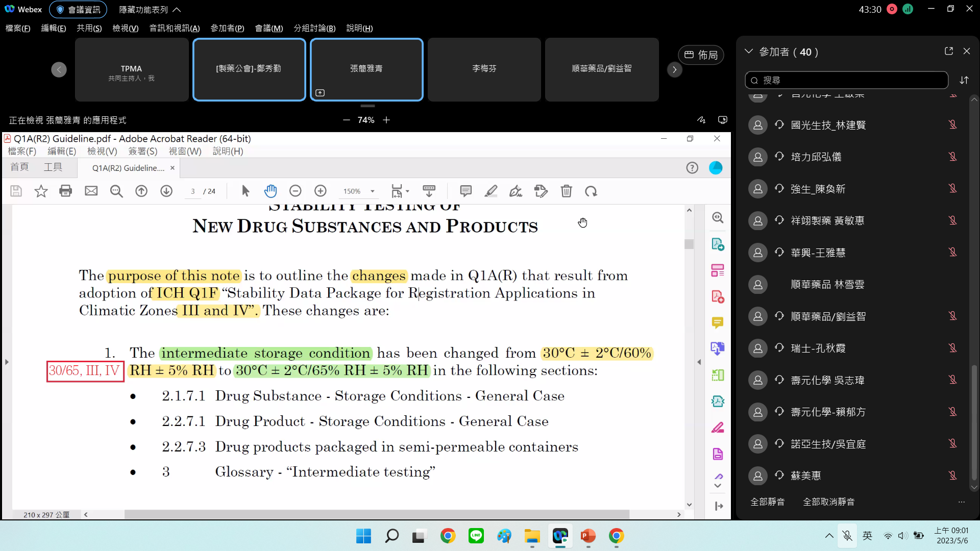Image resolution: width=980 pixels, height=551 pixels.
Task: Toggle mute for 國光生技_林建賢
Action: tap(952, 124)
